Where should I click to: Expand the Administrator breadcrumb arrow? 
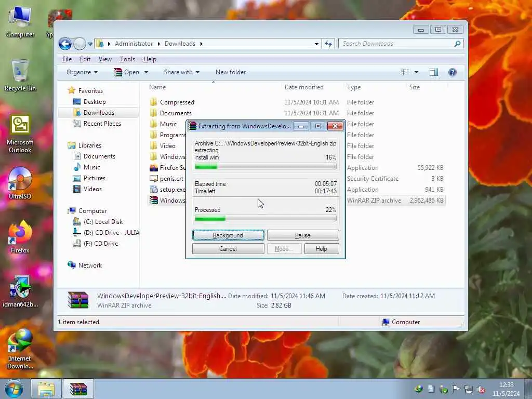tap(159, 44)
